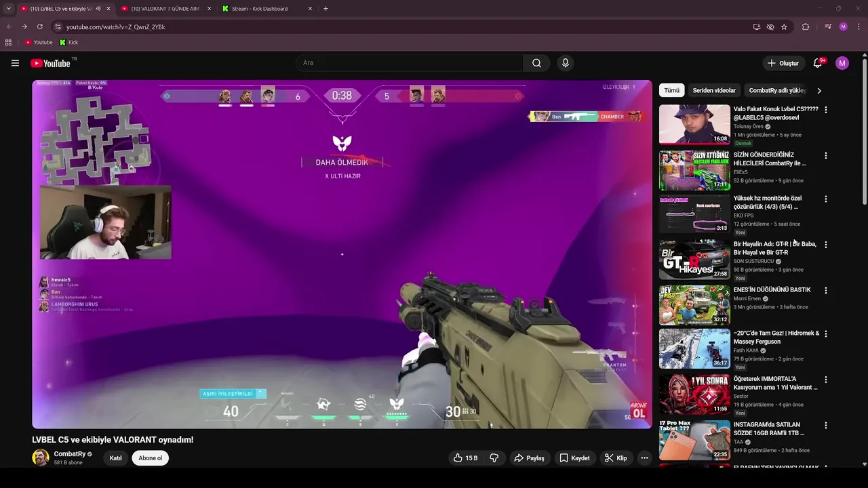Open CombatRy channel avatar
868x488 pixels.
point(41,457)
